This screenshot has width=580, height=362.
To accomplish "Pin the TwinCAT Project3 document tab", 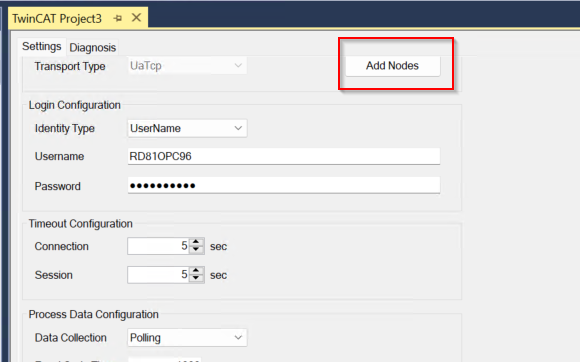I will coord(118,18).
